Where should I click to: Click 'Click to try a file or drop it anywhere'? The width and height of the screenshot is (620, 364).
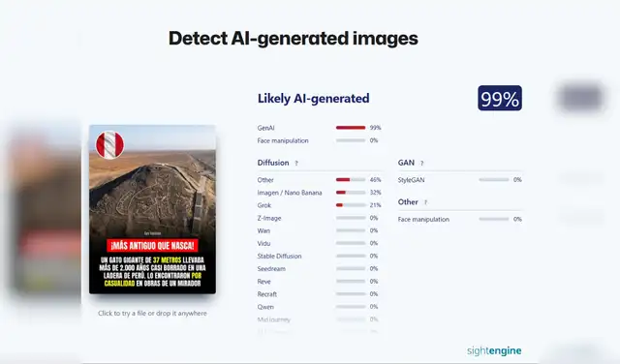click(152, 313)
